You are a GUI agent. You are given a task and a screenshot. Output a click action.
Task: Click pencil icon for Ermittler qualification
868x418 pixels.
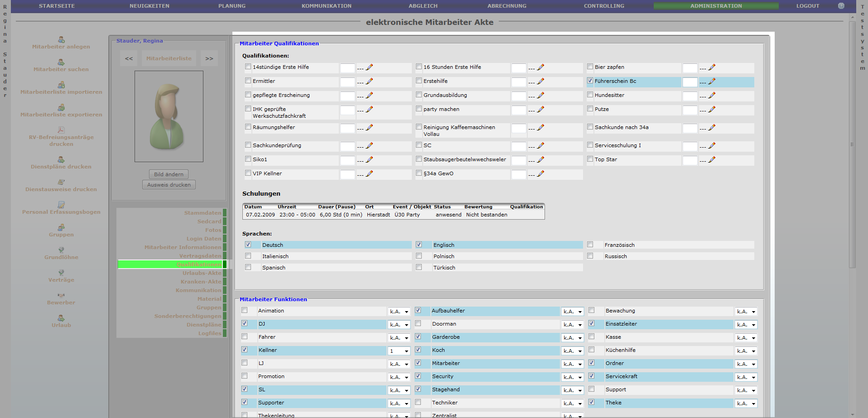(369, 81)
